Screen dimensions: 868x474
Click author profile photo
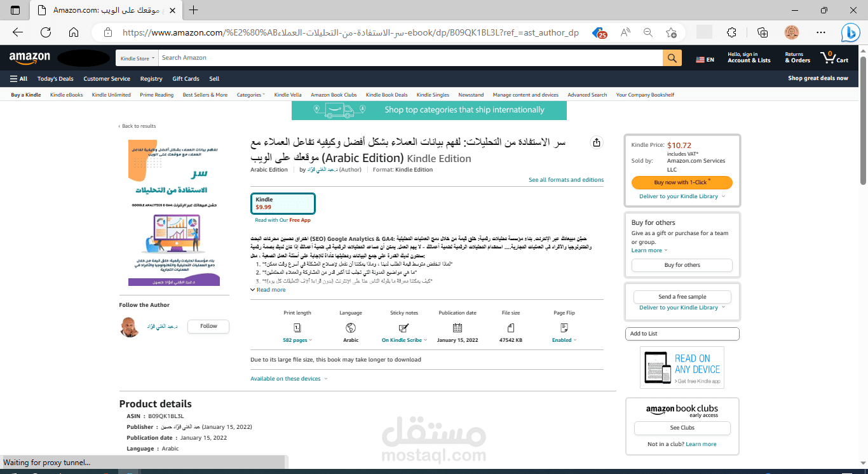pyautogui.click(x=129, y=327)
